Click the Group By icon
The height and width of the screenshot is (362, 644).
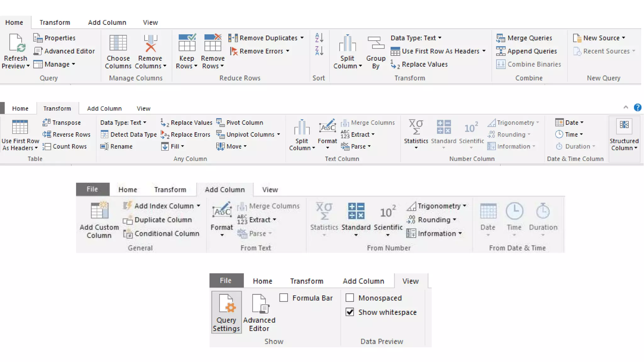376,43
